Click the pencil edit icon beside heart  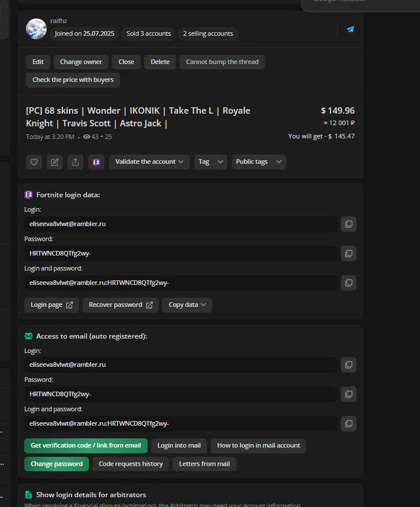(x=55, y=162)
